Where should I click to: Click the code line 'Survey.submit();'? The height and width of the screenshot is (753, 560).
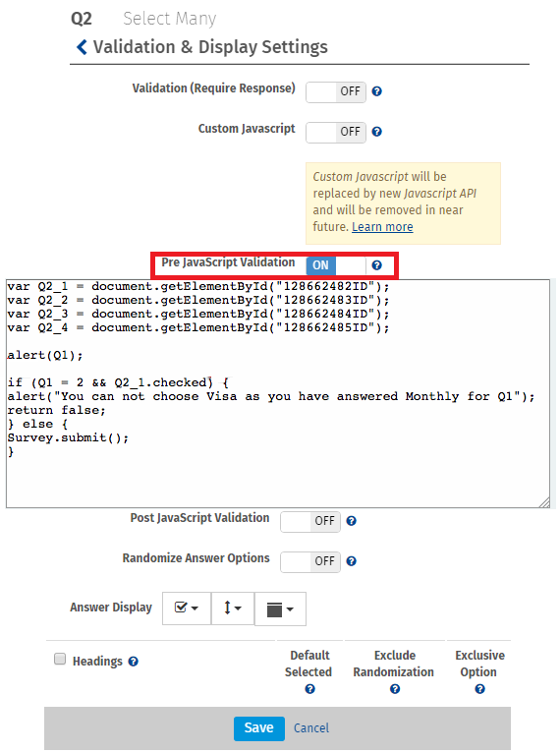click(68, 438)
